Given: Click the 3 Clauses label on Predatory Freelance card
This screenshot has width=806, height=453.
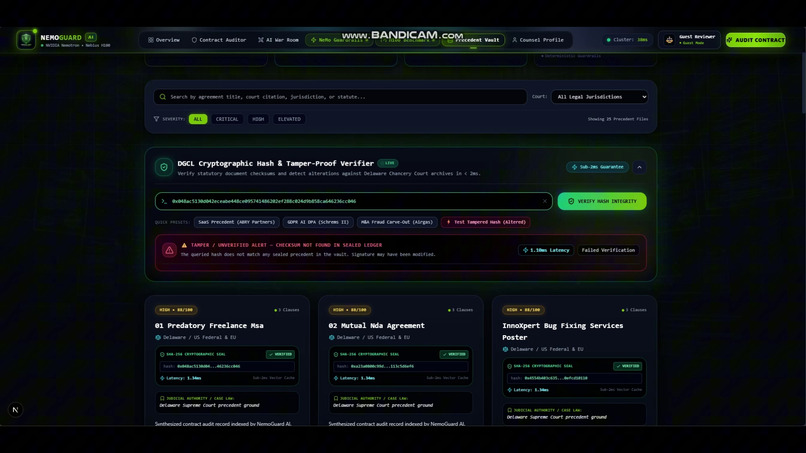Looking at the screenshot, I should point(287,310).
